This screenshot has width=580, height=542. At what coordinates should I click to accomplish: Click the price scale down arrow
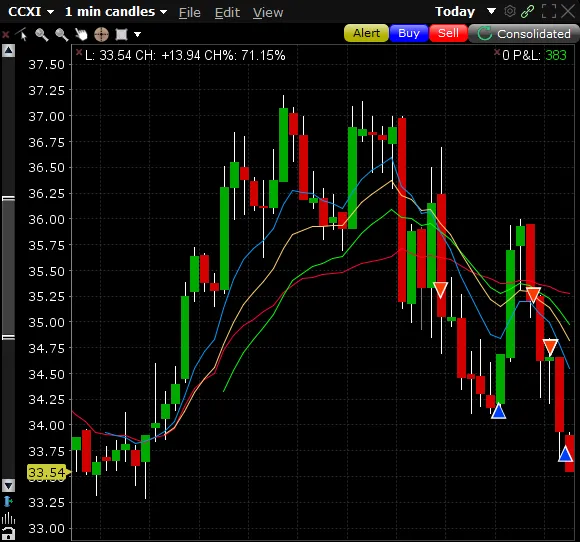tap(9, 485)
